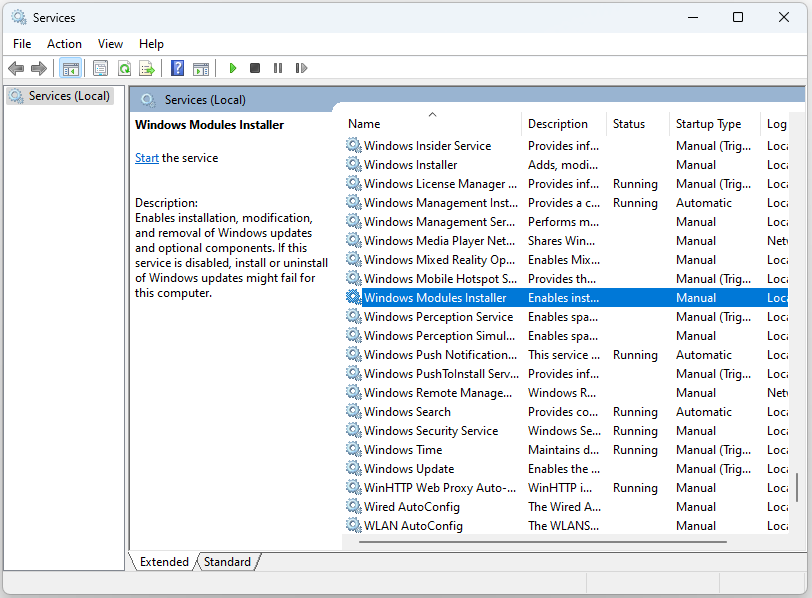Open the Help menu

[x=151, y=44]
